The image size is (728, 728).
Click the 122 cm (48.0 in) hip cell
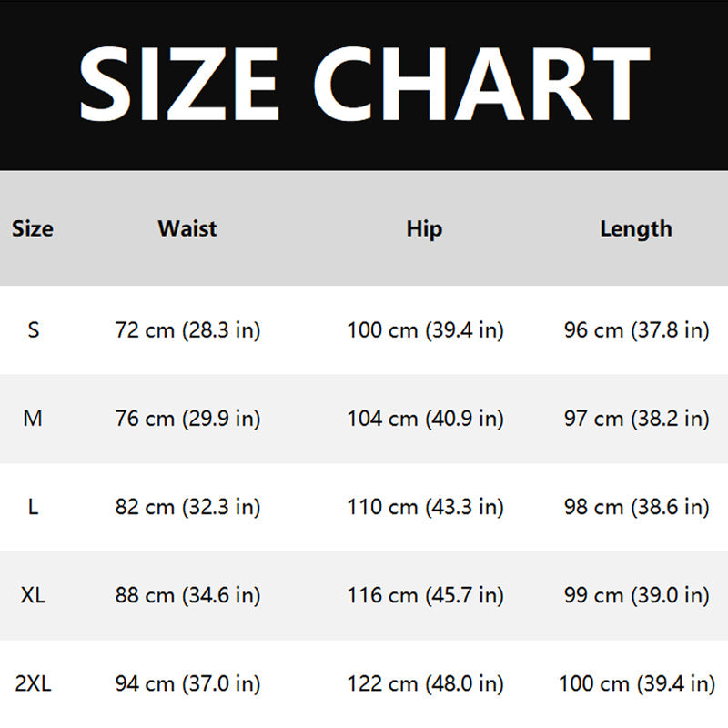425,683
